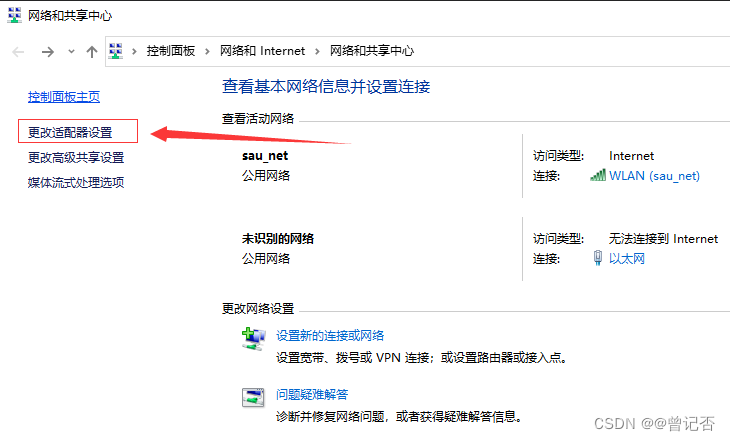Click the 公用网络 label under sau_net

coord(266,176)
